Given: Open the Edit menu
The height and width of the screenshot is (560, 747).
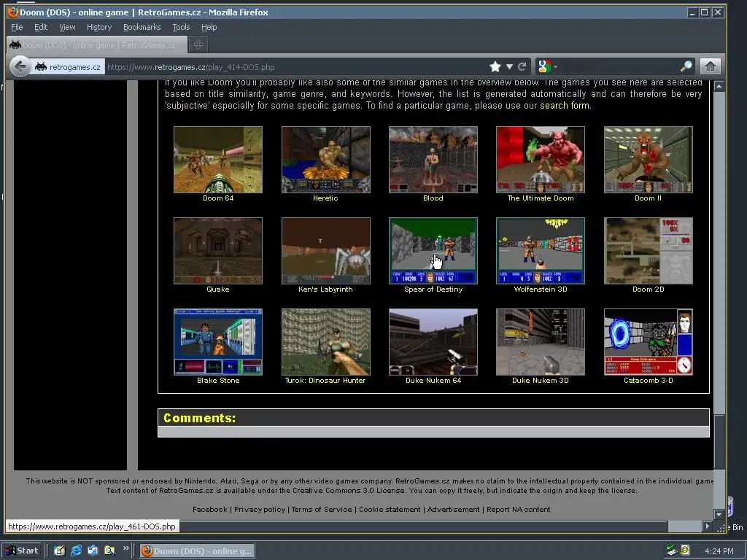Looking at the screenshot, I should [41, 27].
